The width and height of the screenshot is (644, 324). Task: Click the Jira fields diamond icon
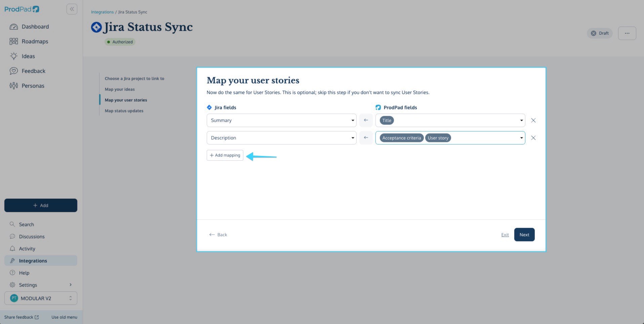point(209,108)
